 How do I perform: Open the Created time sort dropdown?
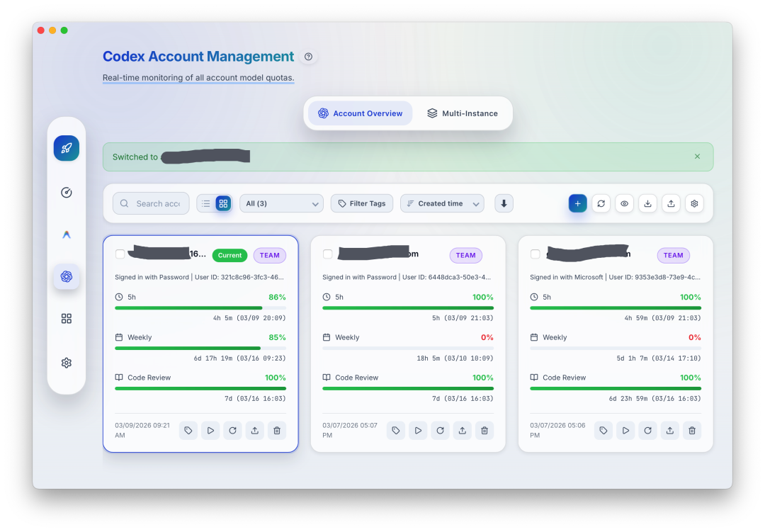(442, 203)
